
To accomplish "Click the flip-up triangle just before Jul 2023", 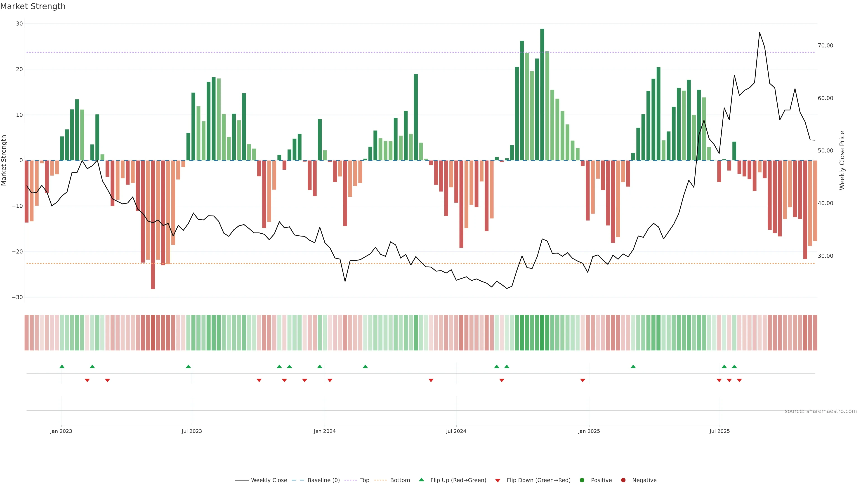I will (x=188, y=366).
